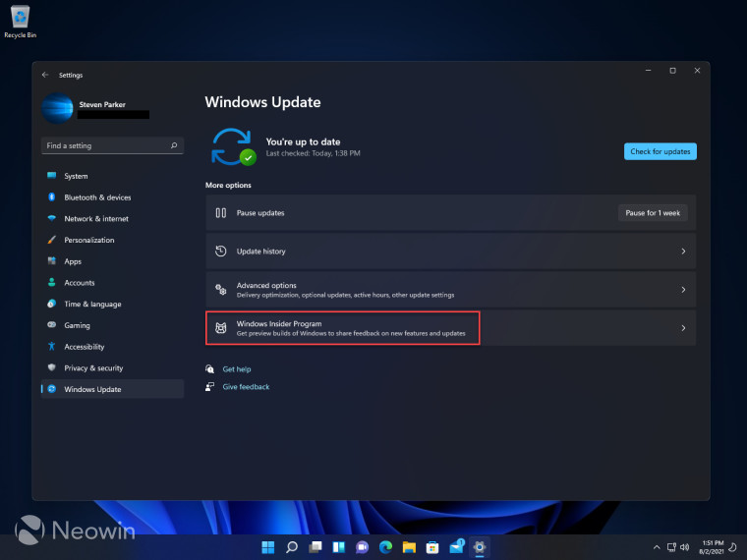
Task: Show hidden system tray icons
Action: click(x=657, y=547)
